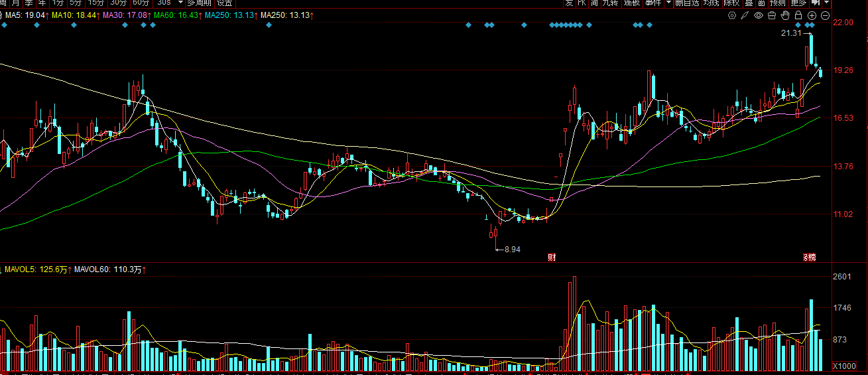The image size is (868, 375).
Task: Activate the hand pan tool
Action: coord(785,15)
